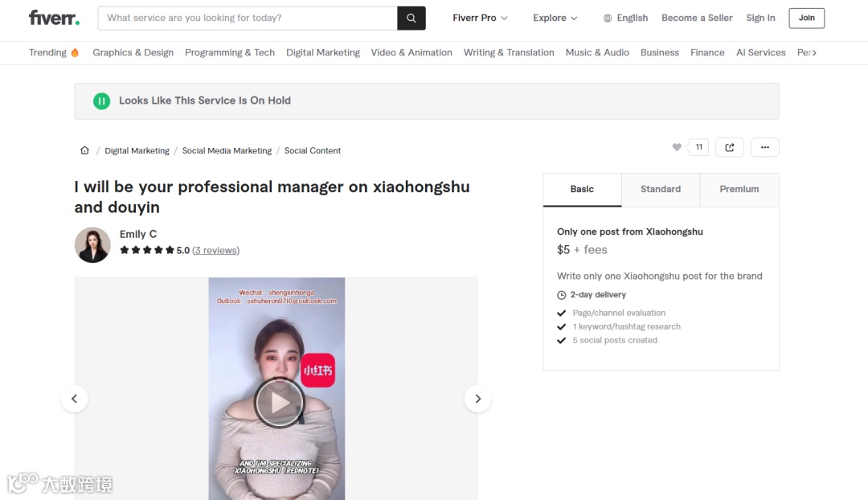Screen dimensions: 868x500
Task: Click the 5.0 star rating
Action: pos(154,250)
